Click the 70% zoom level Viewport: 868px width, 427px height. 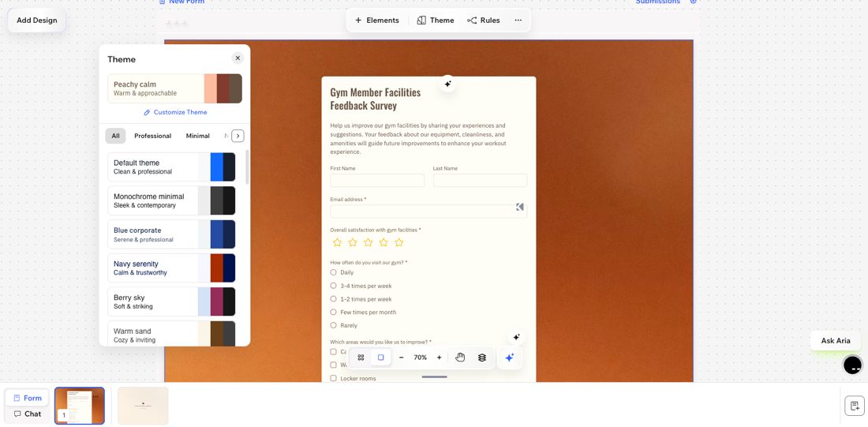point(420,358)
